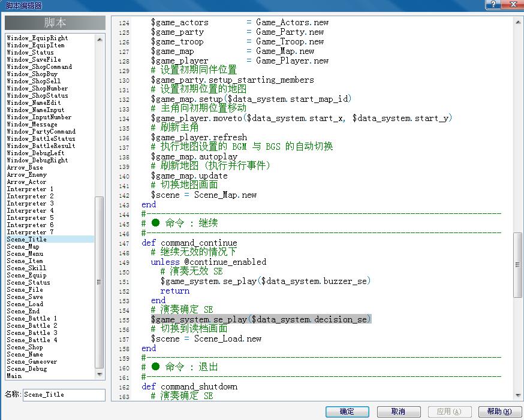Click the script list scrollbar thumb
Viewport: 524px width, 420px height.
pos(100,282)
